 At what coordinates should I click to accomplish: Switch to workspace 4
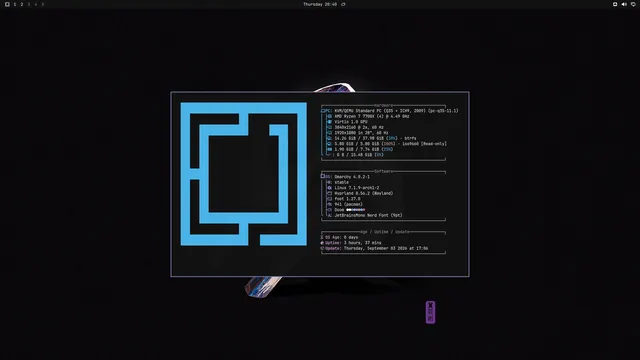tap(36, 4)
